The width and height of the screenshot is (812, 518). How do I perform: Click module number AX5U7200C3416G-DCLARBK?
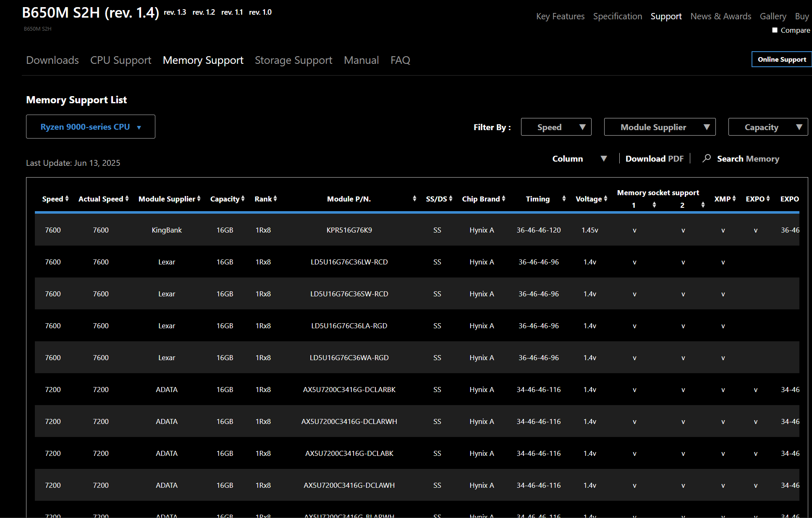[x=349, y=390]
